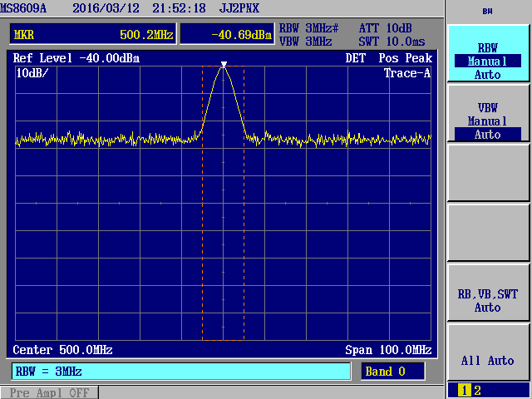Click the 10dB/ scale label
The width and height of the screenshot is (532, 399).
32,72
